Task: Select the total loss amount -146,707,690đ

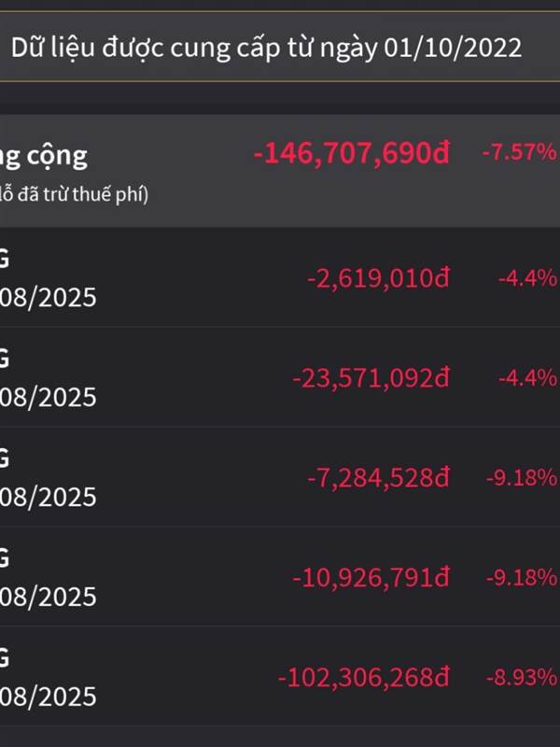Action: coord(352,153)
